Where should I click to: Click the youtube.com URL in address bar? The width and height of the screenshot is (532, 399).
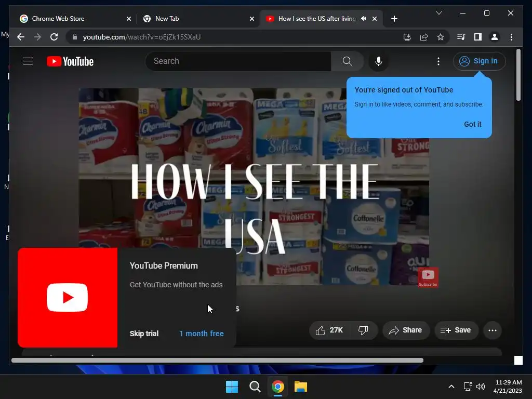[142, 37]
